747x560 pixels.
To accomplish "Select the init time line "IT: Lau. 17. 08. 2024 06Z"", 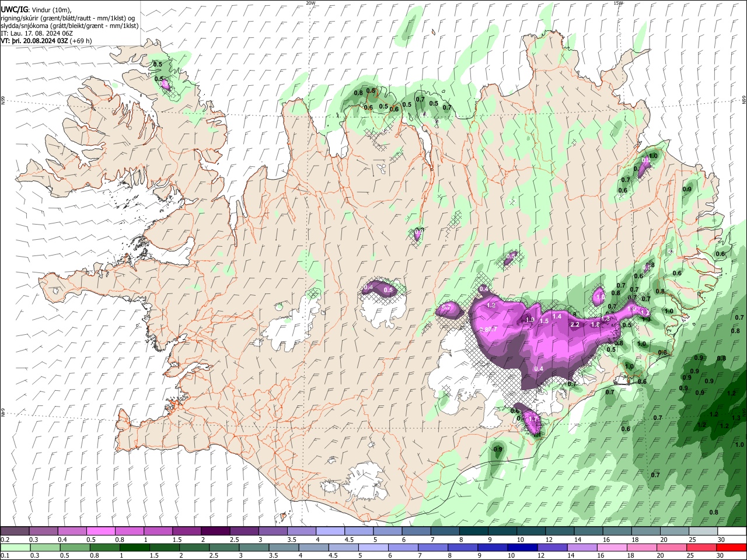I will pos(36,33).
